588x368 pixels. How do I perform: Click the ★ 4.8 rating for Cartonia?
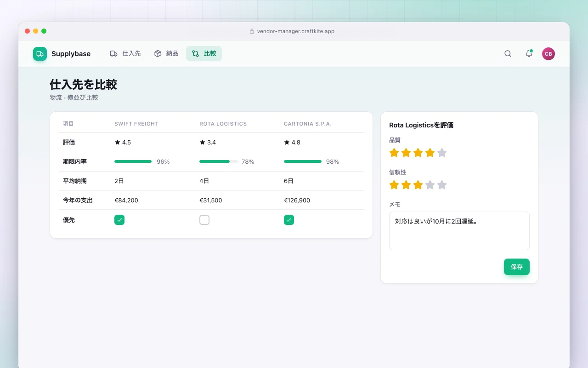point(292,143)
